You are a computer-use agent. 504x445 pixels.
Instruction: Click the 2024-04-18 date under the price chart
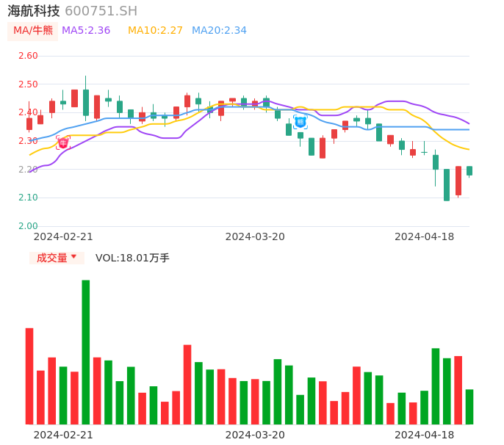(x=425, y=236)
